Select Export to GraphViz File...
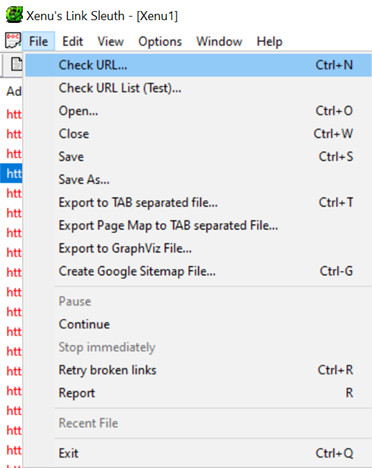 click(x=198, y=249)
